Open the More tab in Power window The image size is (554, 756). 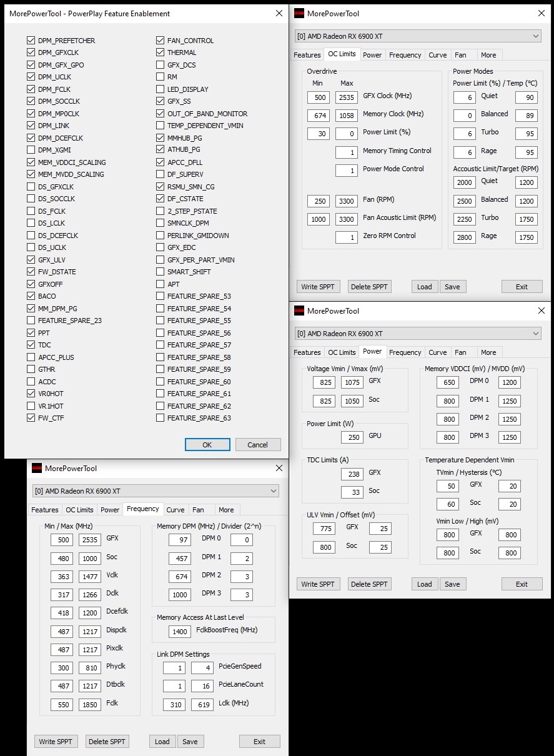pos(489,352)
